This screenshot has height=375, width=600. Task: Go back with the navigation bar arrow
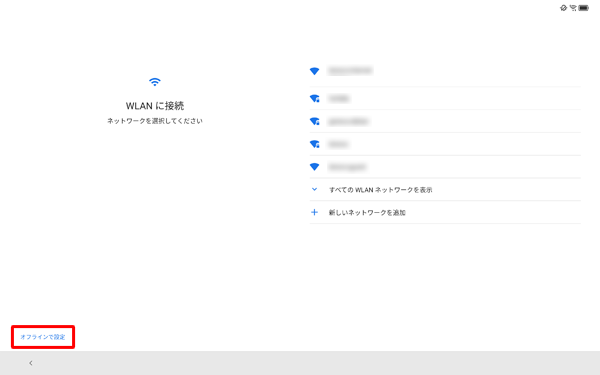click(31, 363)
